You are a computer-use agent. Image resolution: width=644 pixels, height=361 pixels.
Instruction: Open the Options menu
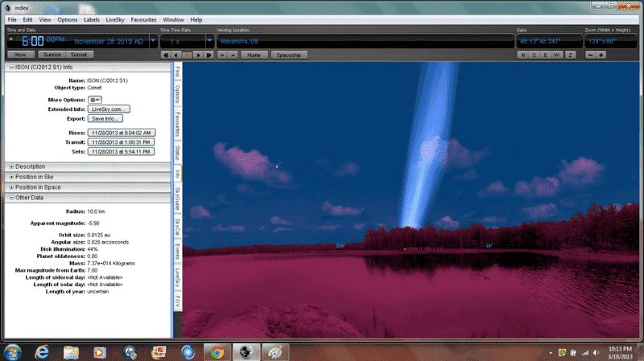(68, 19)
